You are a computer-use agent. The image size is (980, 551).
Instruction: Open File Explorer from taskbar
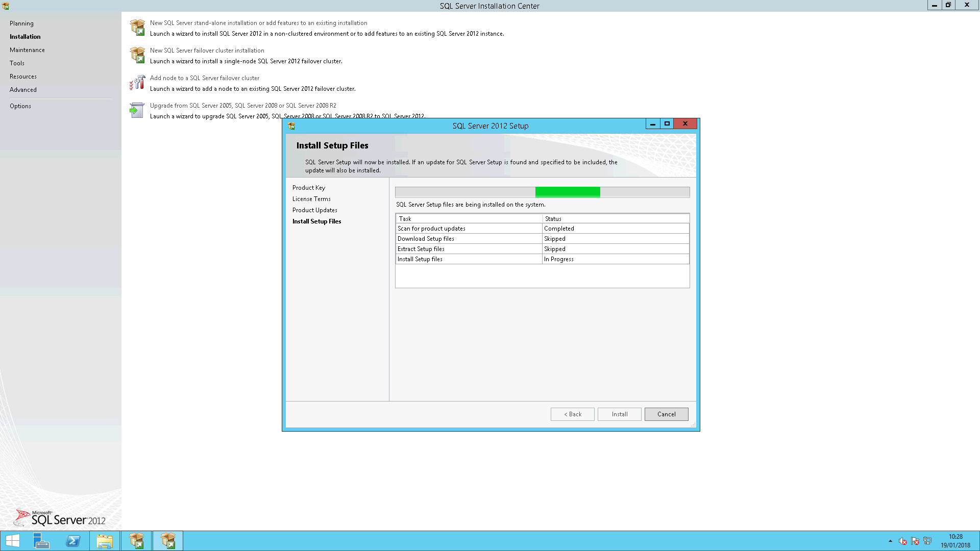(x=105, y=541)
